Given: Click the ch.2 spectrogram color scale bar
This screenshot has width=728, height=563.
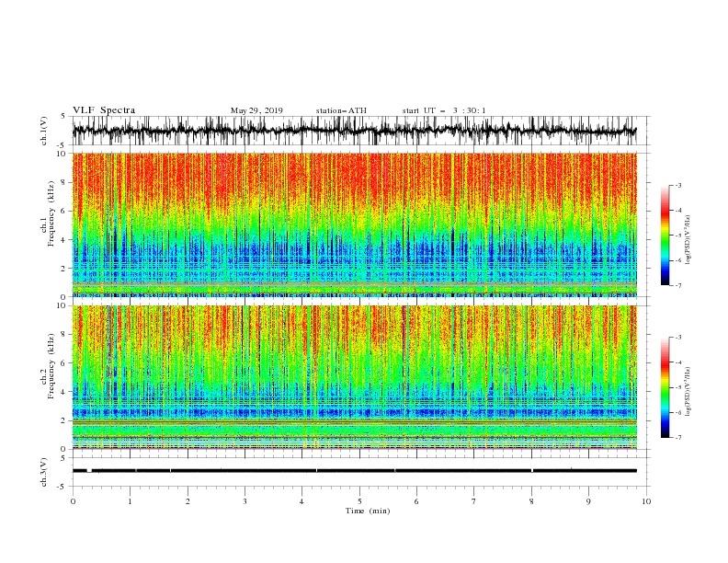Looking at the screenshot, I should coord(665,387).
